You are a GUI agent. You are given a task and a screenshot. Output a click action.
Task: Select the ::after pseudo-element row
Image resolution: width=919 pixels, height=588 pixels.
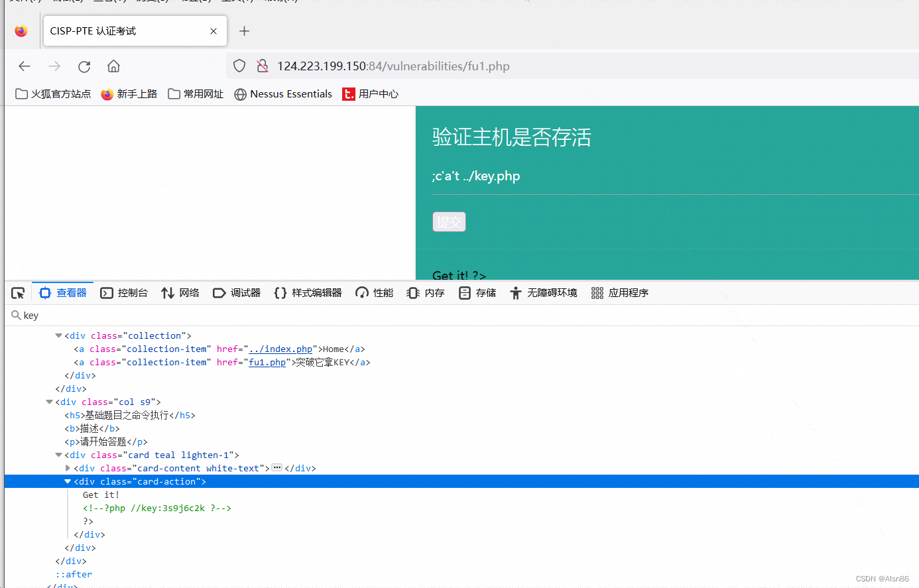[x=461, y=575]
